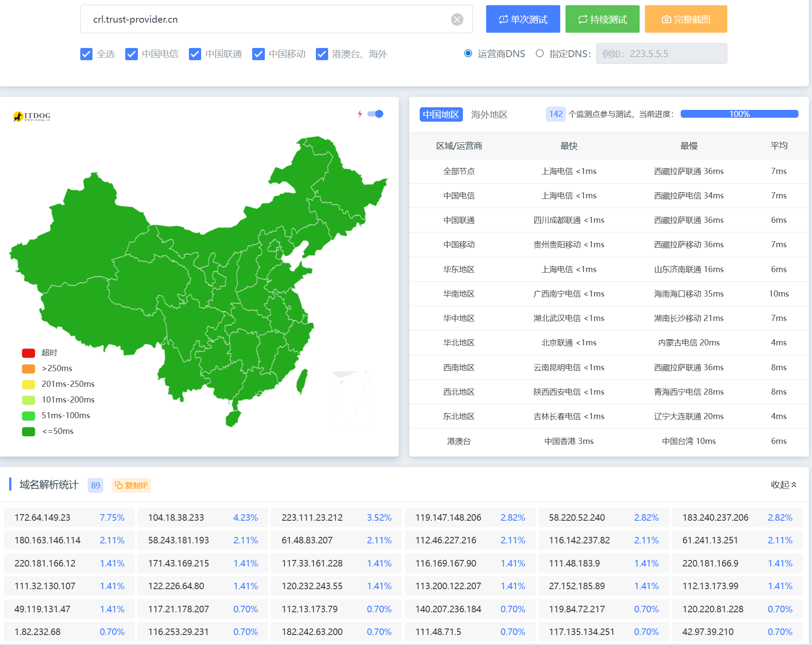Click the refresh icon in 单次测试 button

point(503,19)
